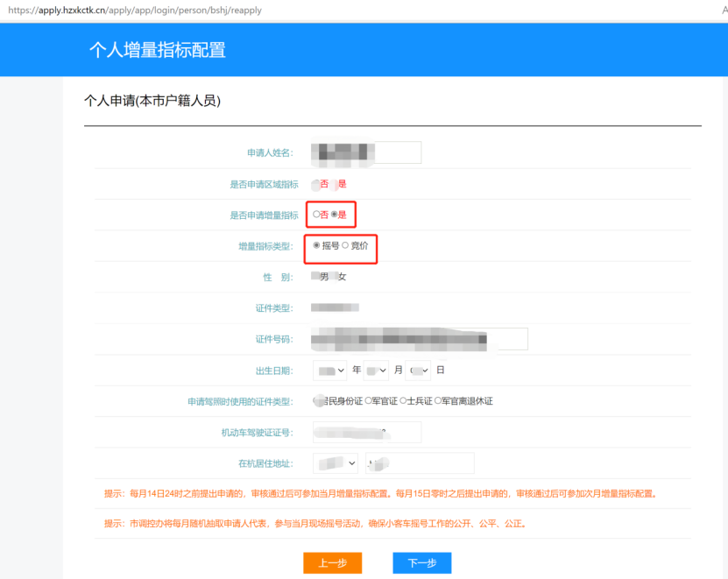The image size is (728, 579).
Task: Select 军官证 radio option
Action: click(x=368, y=401)
